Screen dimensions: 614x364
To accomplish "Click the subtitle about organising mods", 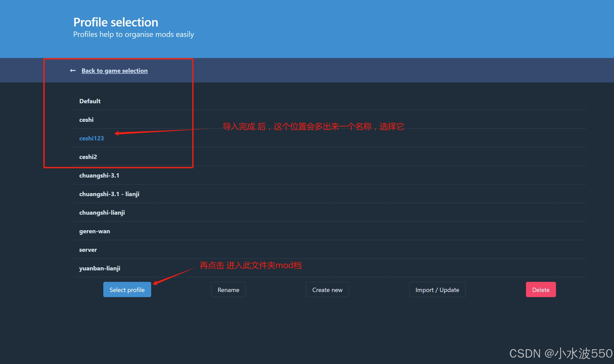I will (133, 34).
